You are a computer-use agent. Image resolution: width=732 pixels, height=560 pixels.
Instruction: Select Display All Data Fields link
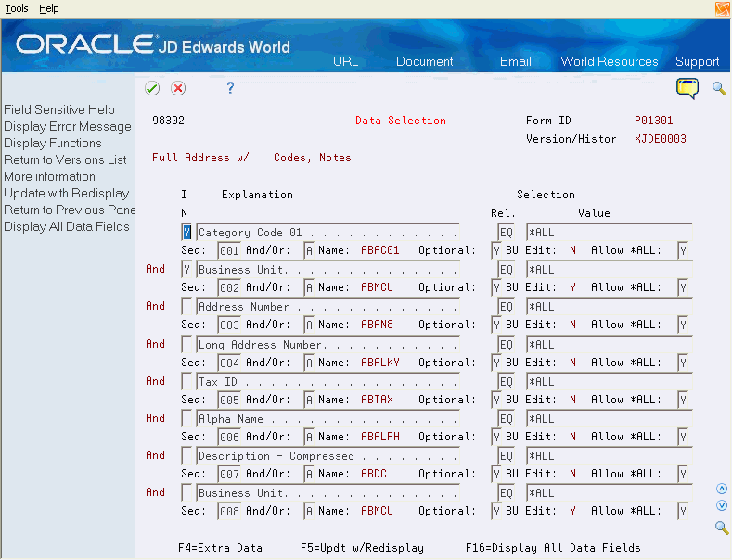click(67, 227)
